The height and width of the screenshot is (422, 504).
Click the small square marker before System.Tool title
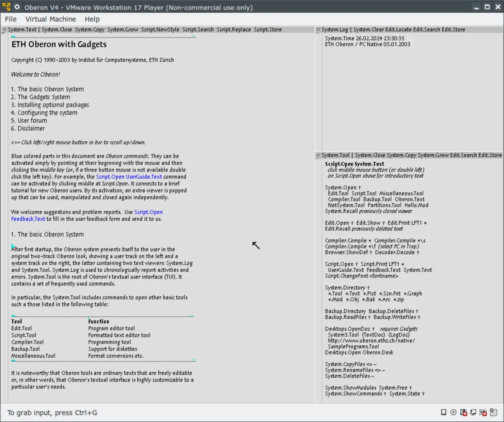coord(318,155)
